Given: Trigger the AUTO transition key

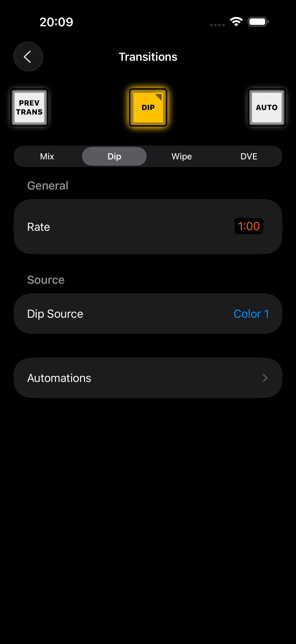Looking at the screenshot, I should click(x=267, y=108).
